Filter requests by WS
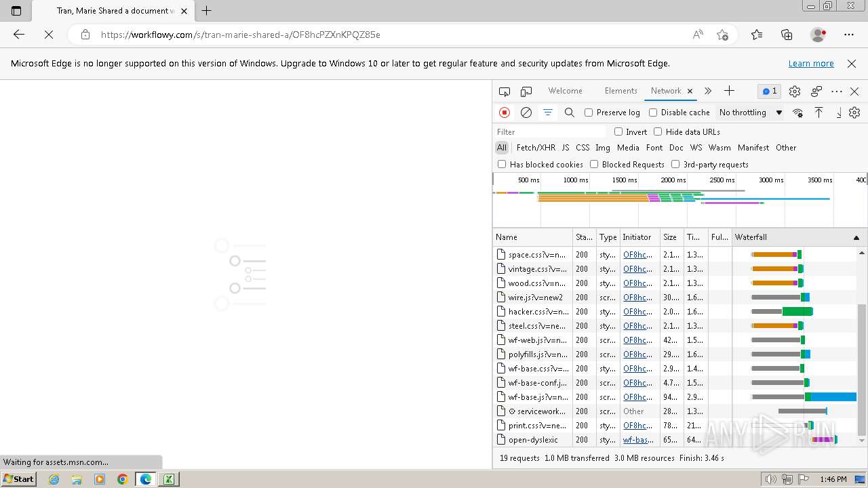868x488 pixels. [696, 148]
